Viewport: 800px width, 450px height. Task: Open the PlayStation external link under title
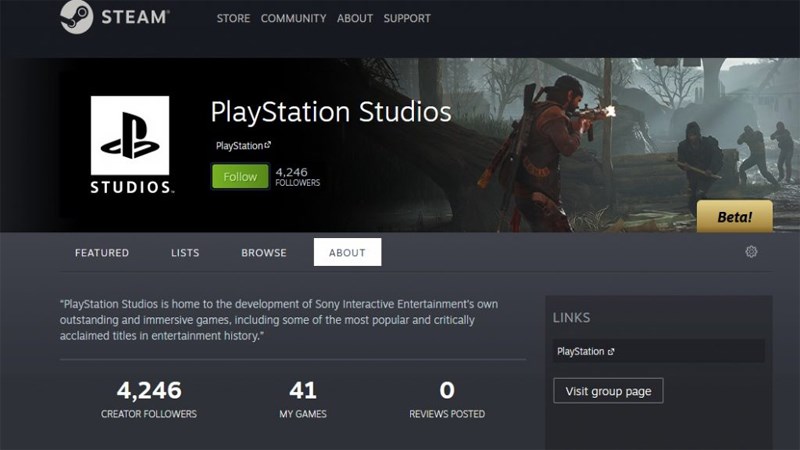243,146
